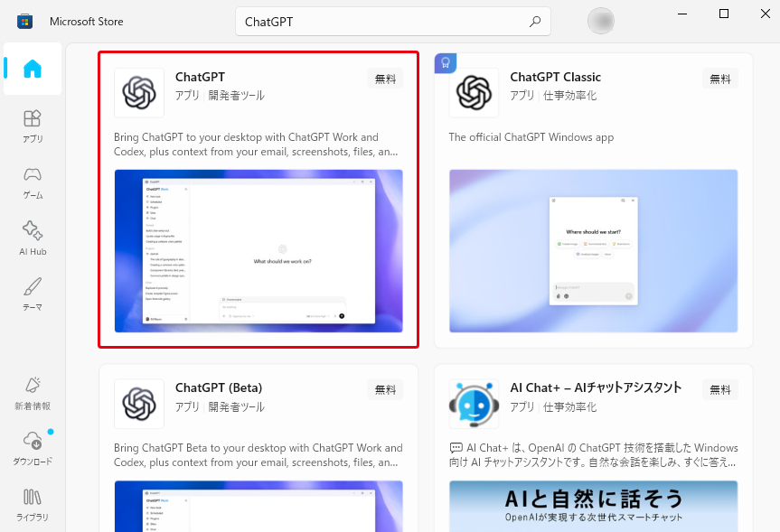Click the Microsoft Store logo icon
The image size is (780, 532).
pos(25,22)
